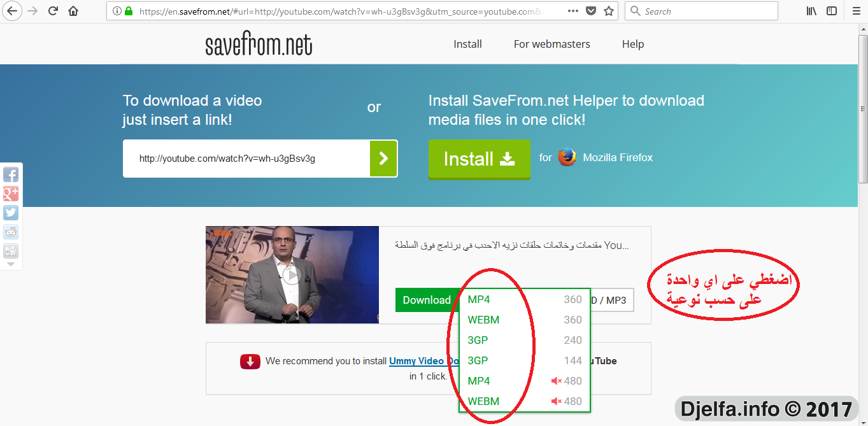Click the red download arrow icon near Ummy
Image resolution: width=868 pixels, height=426 pixels.
[250, 361]
